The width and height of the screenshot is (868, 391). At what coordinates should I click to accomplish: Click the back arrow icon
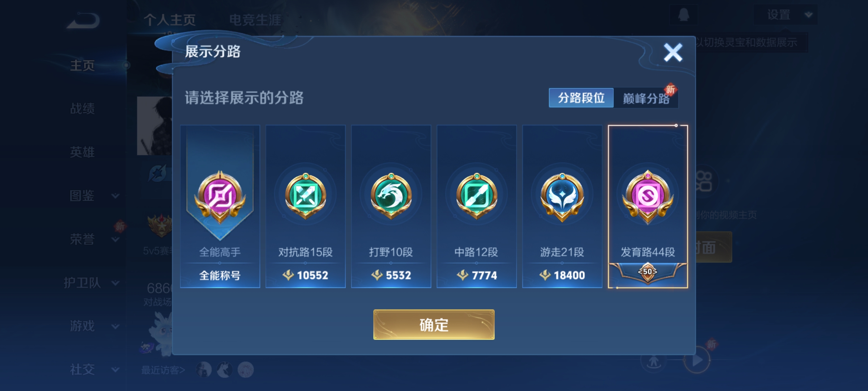83,21
